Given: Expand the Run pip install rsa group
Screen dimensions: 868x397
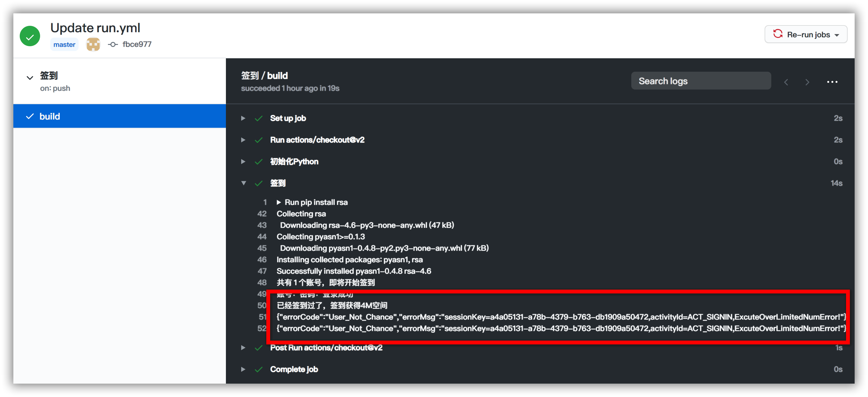Looking at the screenshot, I should click(279, 202).
